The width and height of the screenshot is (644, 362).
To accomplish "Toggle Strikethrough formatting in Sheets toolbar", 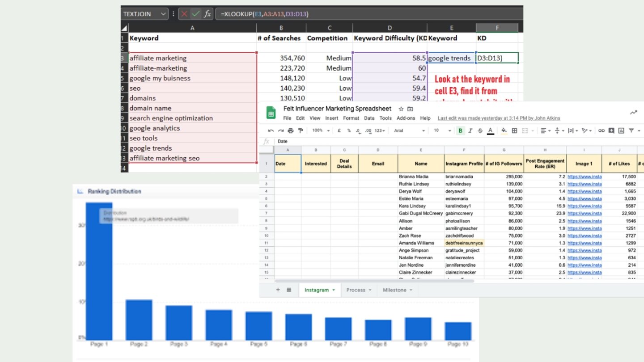I will click(480, 130).
